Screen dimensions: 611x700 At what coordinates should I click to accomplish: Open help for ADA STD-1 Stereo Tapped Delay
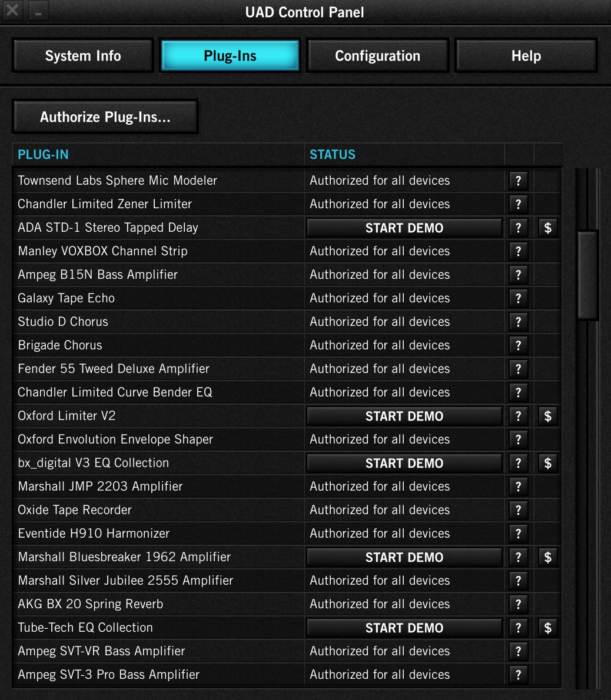pos(518,228)
